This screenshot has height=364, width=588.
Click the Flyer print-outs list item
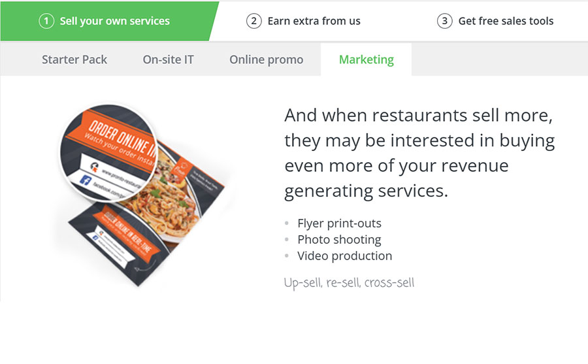[339, 223]
